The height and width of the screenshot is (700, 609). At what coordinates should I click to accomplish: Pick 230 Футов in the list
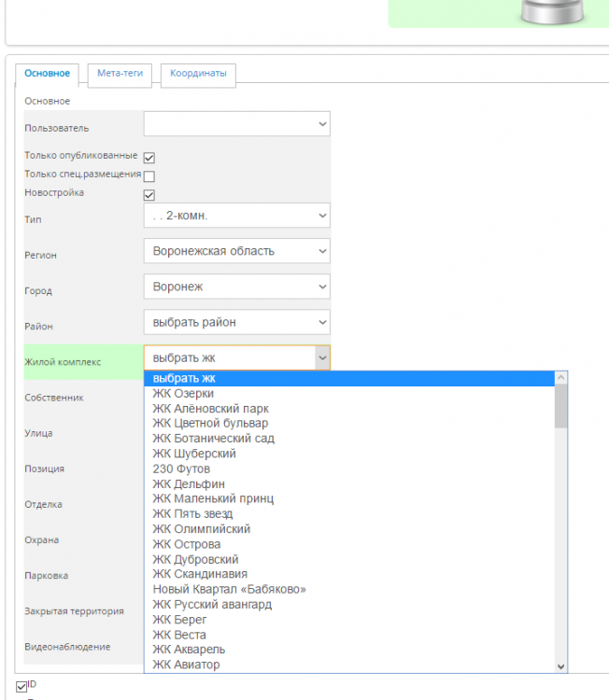tap(181, 469)
